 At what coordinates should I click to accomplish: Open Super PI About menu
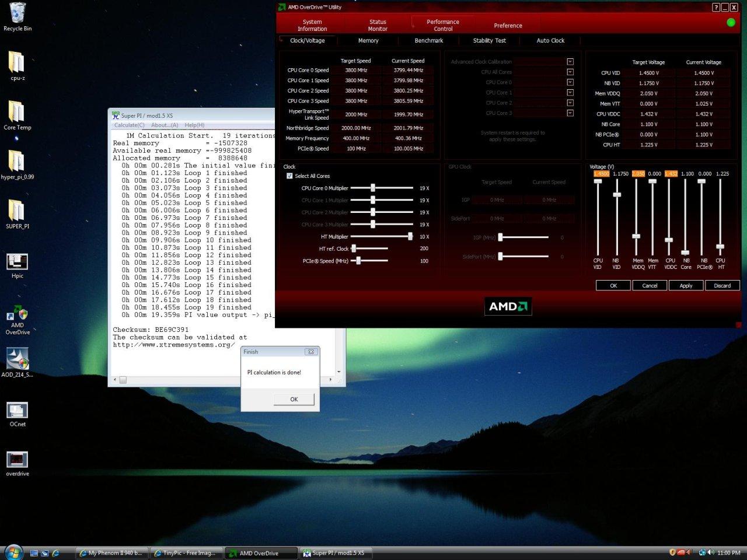pos(165,125)
